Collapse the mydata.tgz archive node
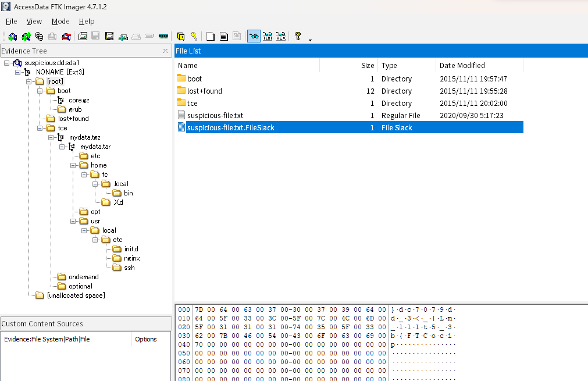The height and width of the screenshot is (381, 588). pos(51,137)
